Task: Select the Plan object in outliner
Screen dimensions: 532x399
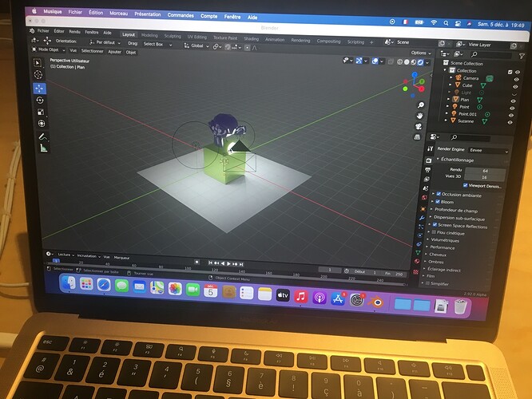Action: (x=464, y=100)
